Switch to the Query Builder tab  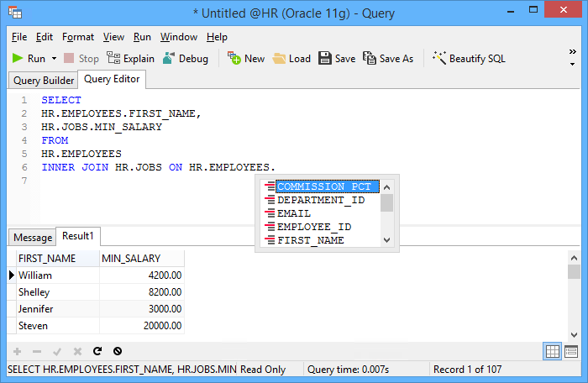pos(43,81)
